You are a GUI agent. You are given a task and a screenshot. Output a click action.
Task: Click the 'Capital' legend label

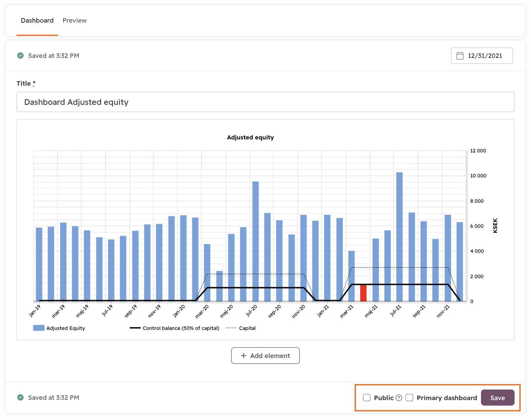pyautogui.click(x=247, y=328)
